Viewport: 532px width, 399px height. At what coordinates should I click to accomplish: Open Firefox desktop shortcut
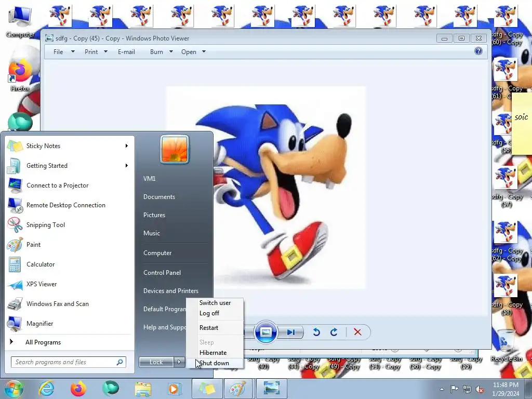[x=20, y=75]
